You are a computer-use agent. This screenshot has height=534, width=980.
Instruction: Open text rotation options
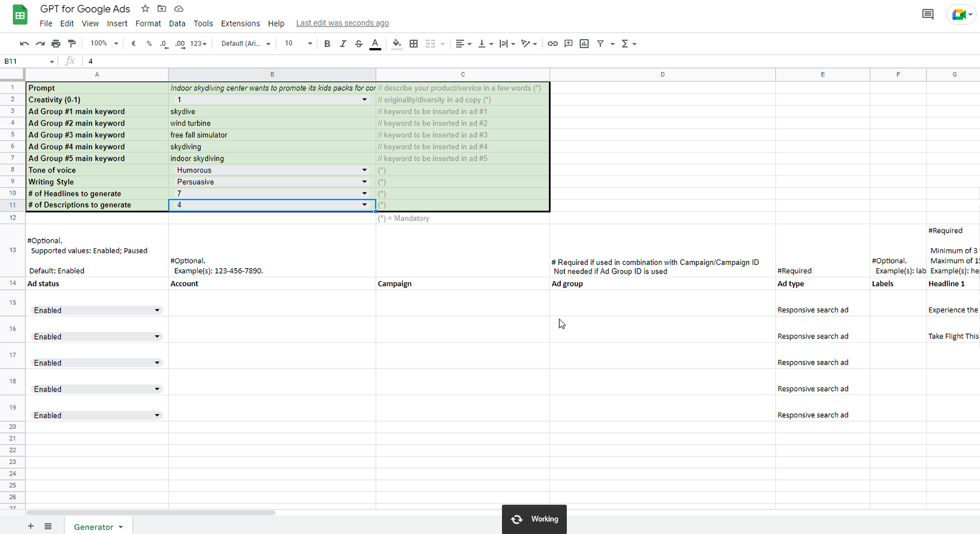(x=529, y=44)
